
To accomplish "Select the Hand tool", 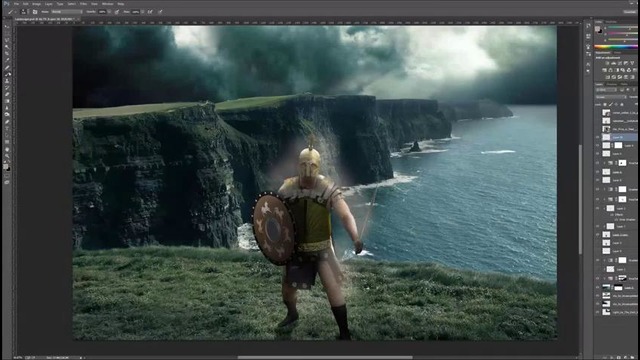I will 7,149.
